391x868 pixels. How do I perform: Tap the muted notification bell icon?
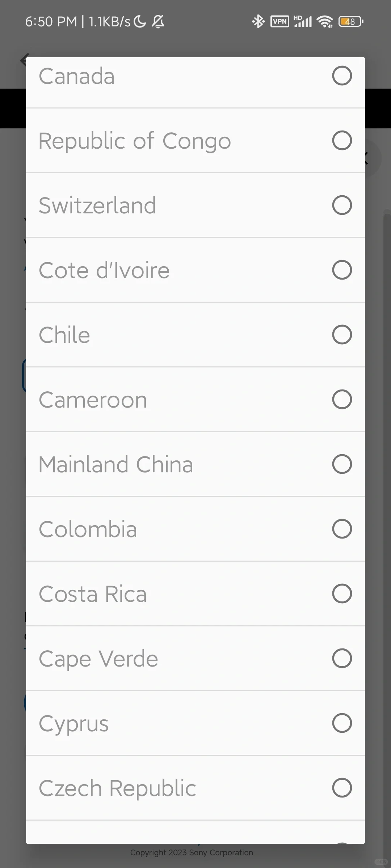coord(158,22)
